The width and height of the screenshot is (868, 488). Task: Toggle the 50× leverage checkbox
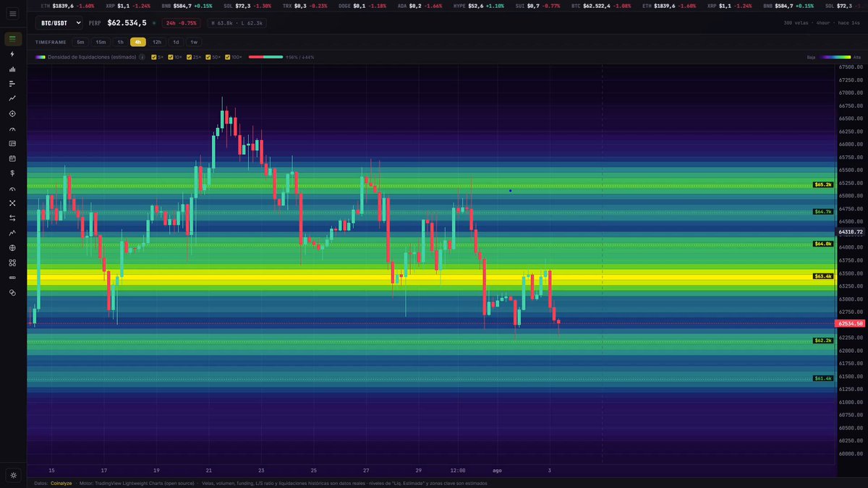tap(208, 56)
